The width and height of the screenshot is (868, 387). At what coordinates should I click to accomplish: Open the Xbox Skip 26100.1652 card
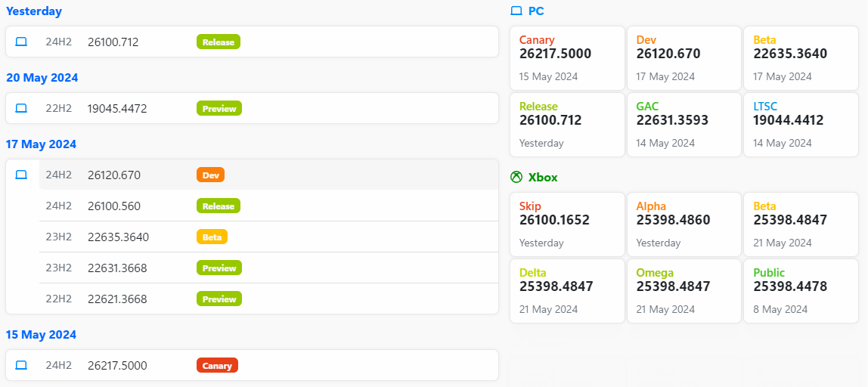click(x=567, y=224)
